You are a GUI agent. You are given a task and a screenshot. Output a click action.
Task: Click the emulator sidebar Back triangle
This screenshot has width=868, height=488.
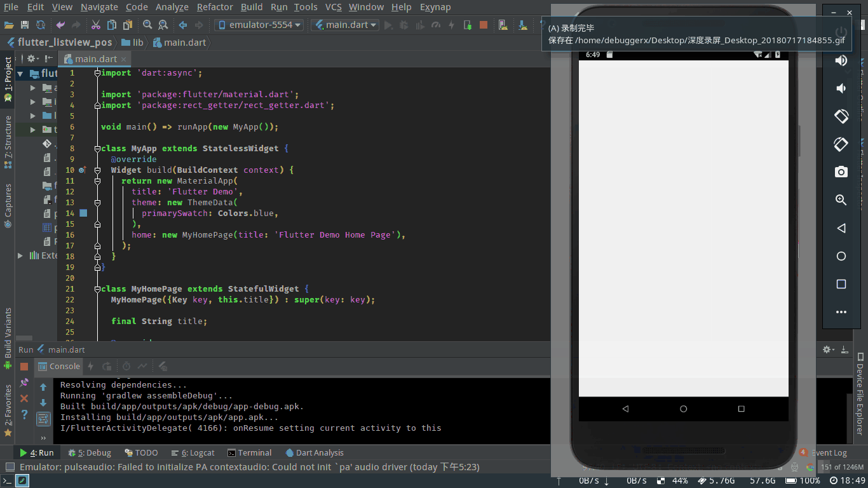[x=841, y=228]
